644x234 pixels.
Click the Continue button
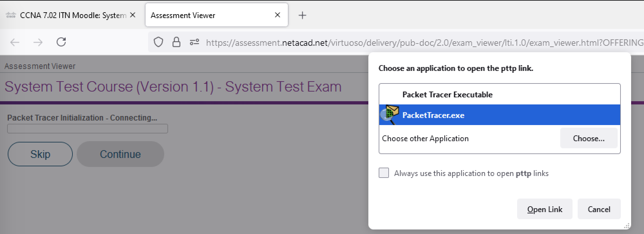point(120,154)
